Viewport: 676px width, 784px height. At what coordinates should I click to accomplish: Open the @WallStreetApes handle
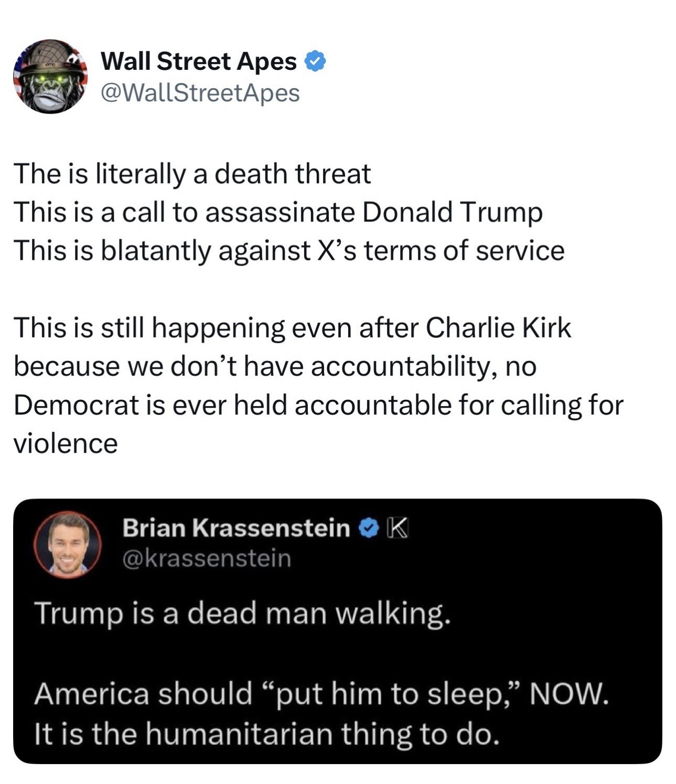point(200,93)
